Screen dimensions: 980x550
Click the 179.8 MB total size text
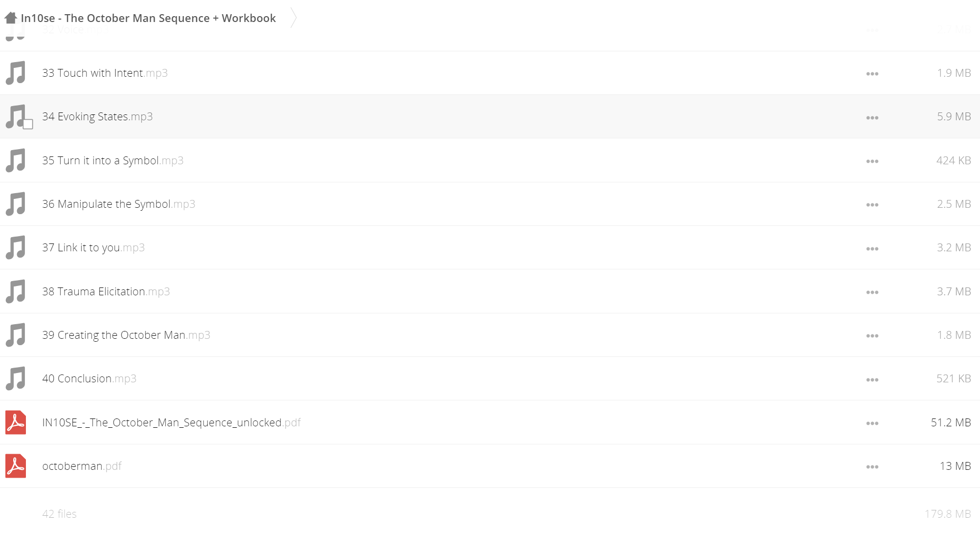(947, 514)
